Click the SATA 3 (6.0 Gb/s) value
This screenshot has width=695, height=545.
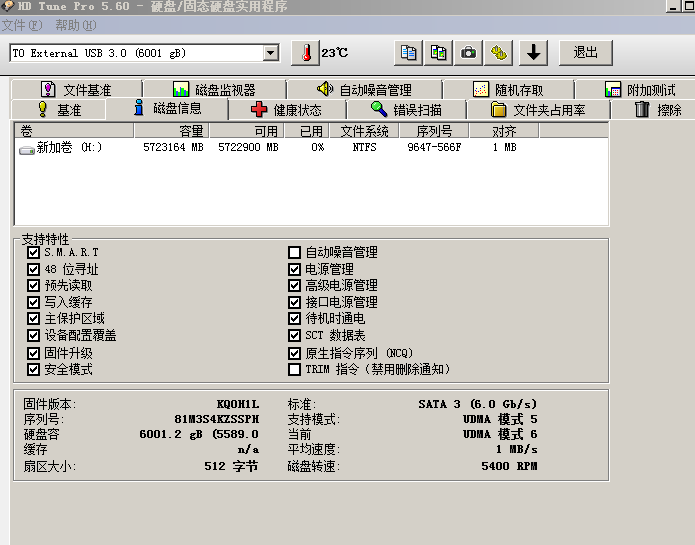point(478,404)
